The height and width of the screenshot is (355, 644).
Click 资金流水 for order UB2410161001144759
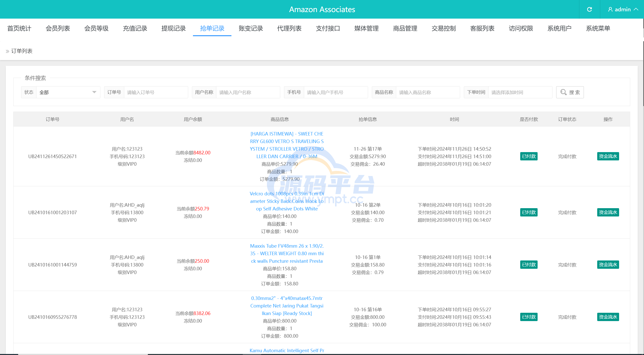[608, 265]
